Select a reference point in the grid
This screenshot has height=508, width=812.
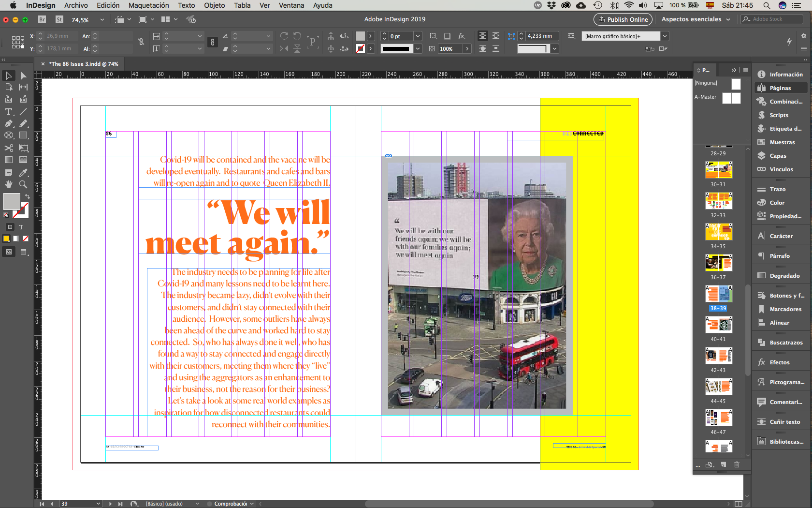click(18, 42)
